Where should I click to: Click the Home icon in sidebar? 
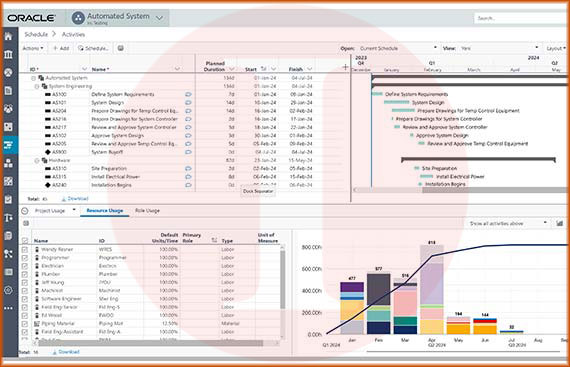coord(8,36)
